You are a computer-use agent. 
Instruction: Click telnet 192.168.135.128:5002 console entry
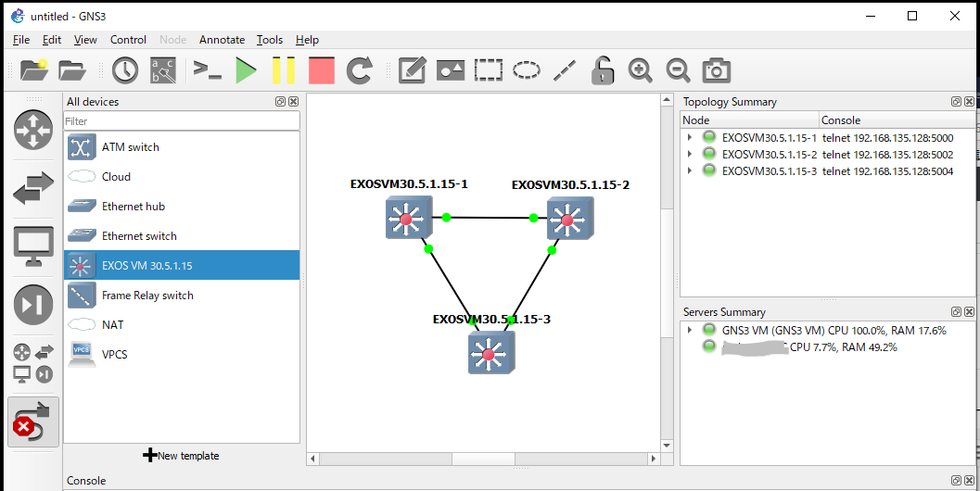pyautogui.click(x=887, y=155)
